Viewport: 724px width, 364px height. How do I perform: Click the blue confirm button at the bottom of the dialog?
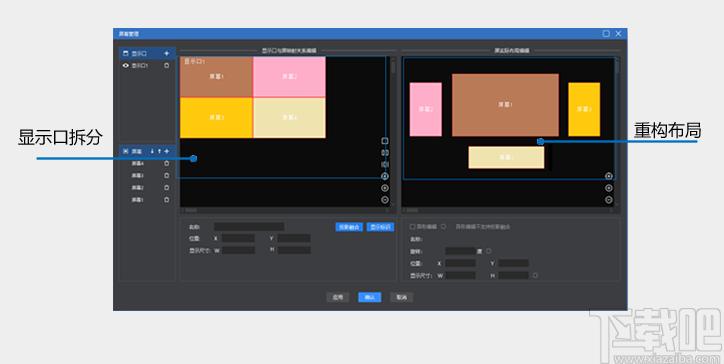[369, 297]
